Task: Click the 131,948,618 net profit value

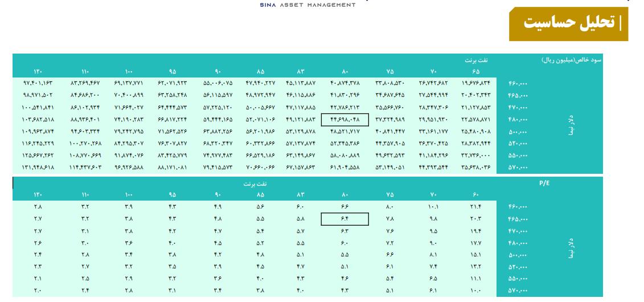Action: pos(38,168)
